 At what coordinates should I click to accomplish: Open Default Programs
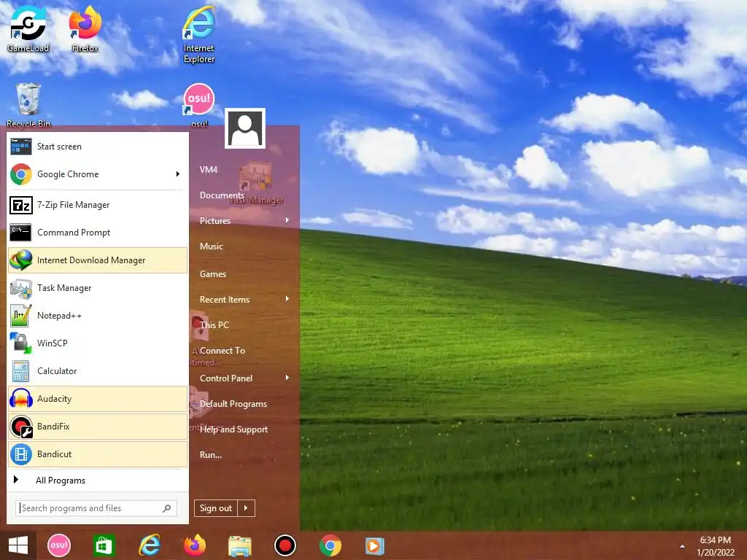tap(233, 404)
